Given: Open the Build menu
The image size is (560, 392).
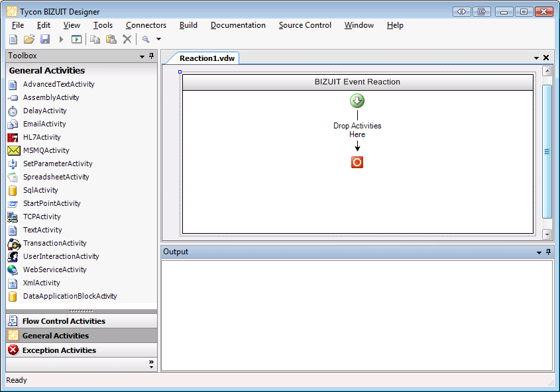Looking at the screenshot, I should (188, 25).
